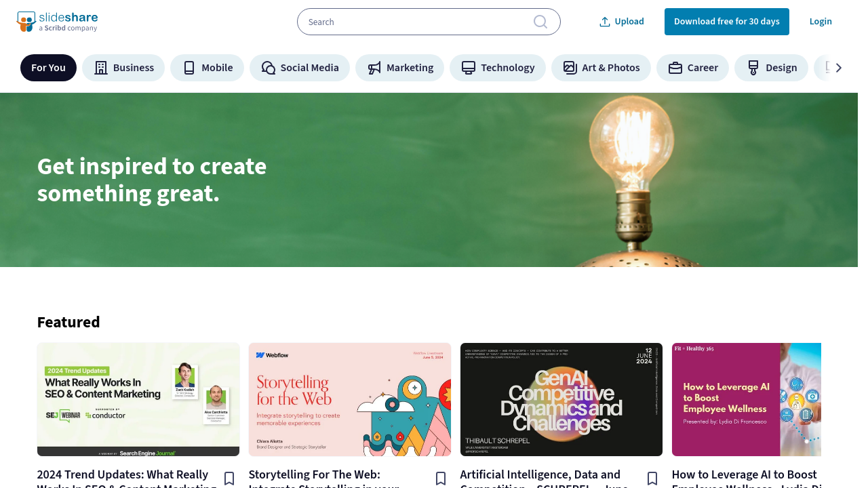Screen dimensions: 868x488
Task: Click Download free for 30 days
Action: [x=727, y=22]
